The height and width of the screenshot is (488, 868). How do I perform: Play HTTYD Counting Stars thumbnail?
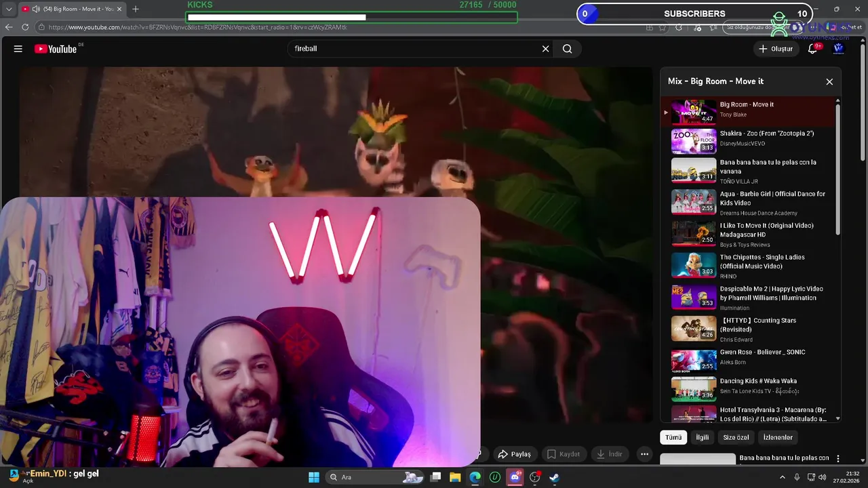(694, 329)
